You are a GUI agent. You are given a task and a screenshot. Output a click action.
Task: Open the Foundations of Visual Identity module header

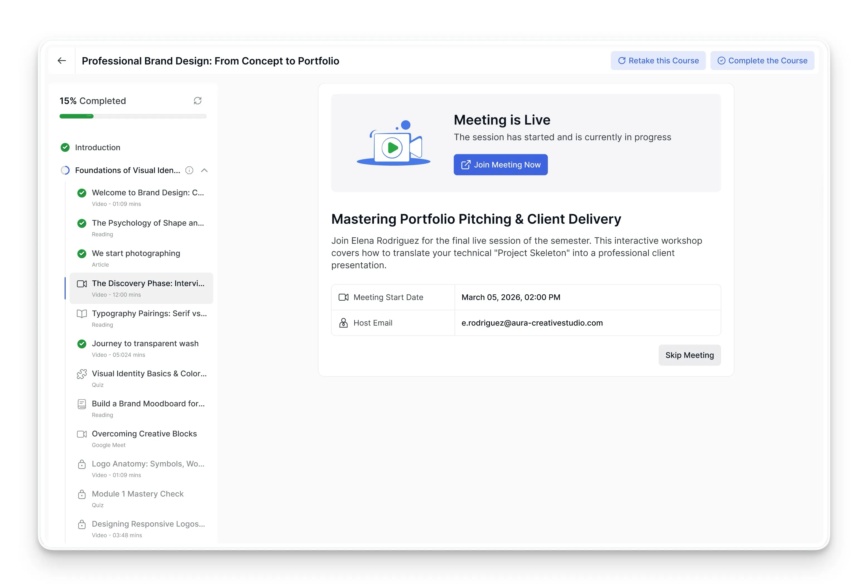(127, 170)
